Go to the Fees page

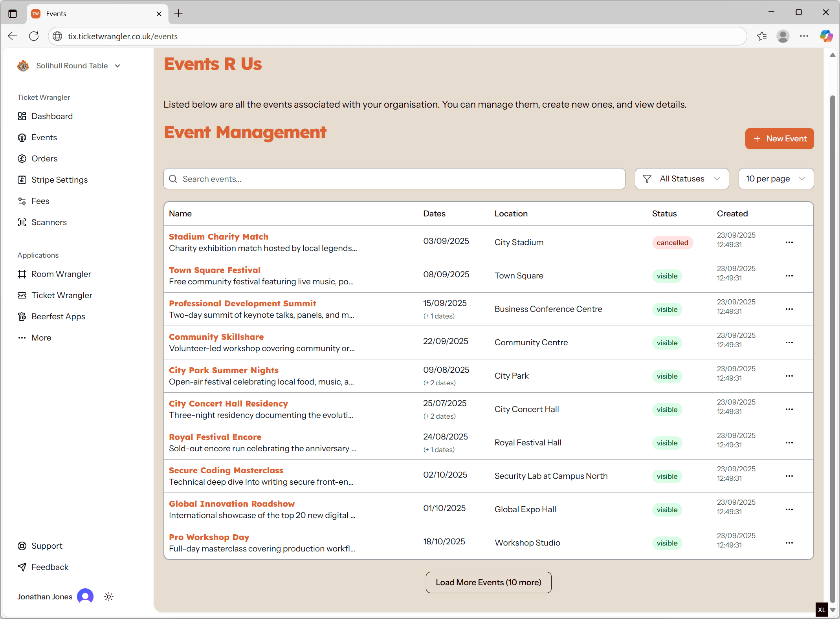pos(40,201)
